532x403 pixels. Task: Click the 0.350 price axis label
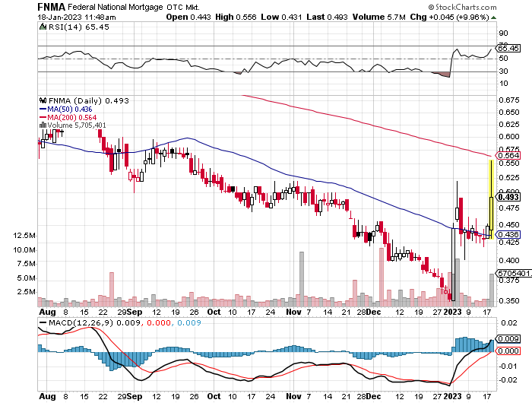click(509, 301)
